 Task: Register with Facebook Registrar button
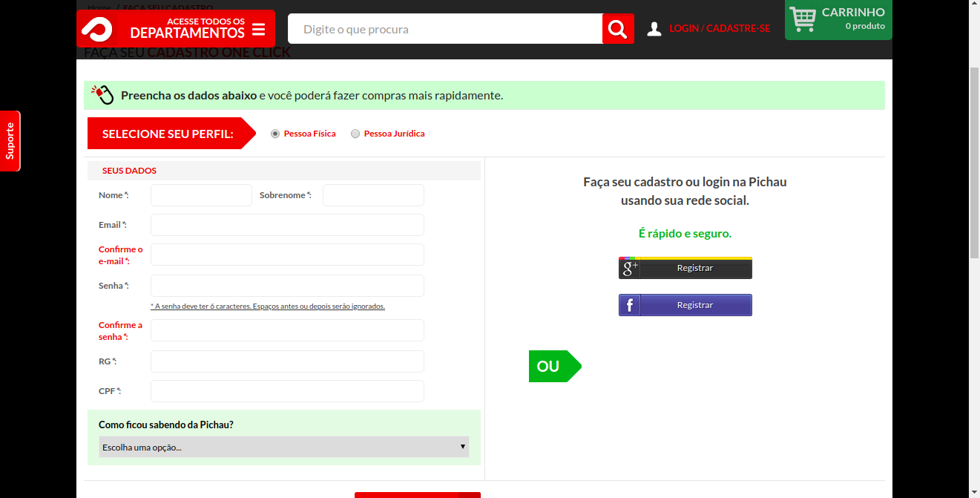pos(685,305)
